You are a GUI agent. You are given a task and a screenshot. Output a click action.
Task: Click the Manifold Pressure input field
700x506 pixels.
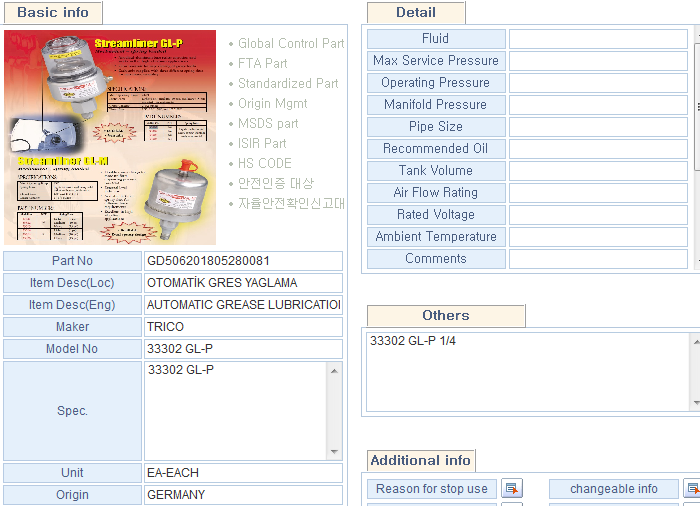coord(598,105)
